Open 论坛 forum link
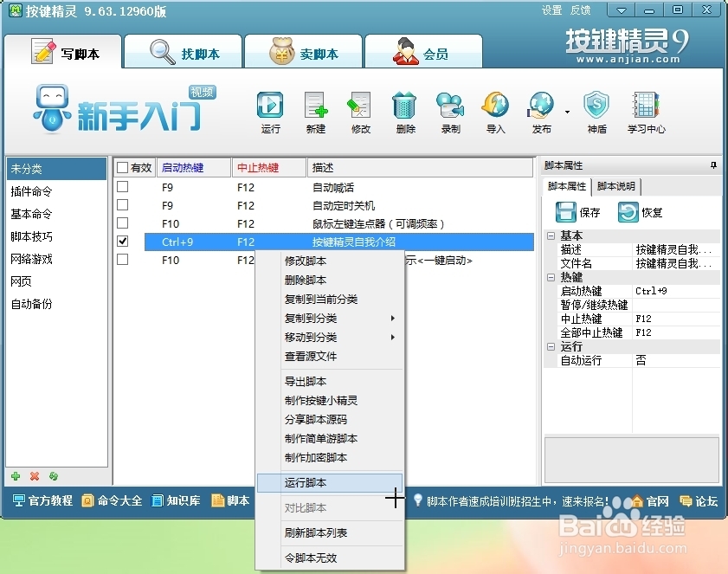Screen dimensions: 728x574 pos(699,501)
